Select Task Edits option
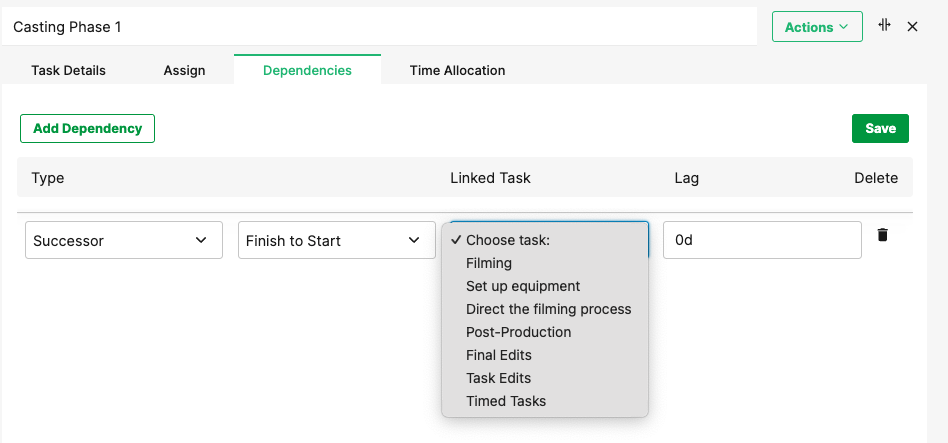Viewport: 948px width, 443px height. click(x=498, y=378)
